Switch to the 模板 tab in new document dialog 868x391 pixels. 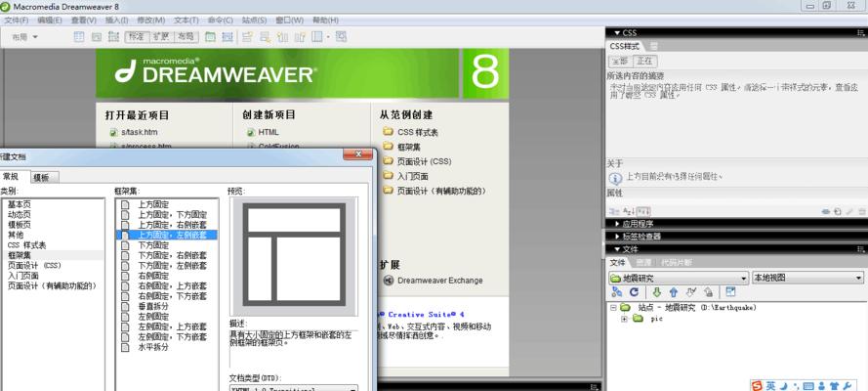42,177
